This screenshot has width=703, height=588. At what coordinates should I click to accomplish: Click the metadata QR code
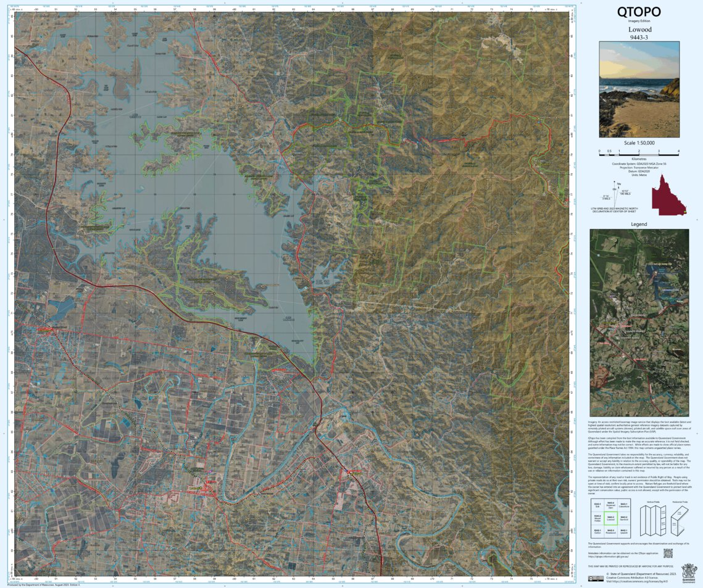tap(667, 553)
